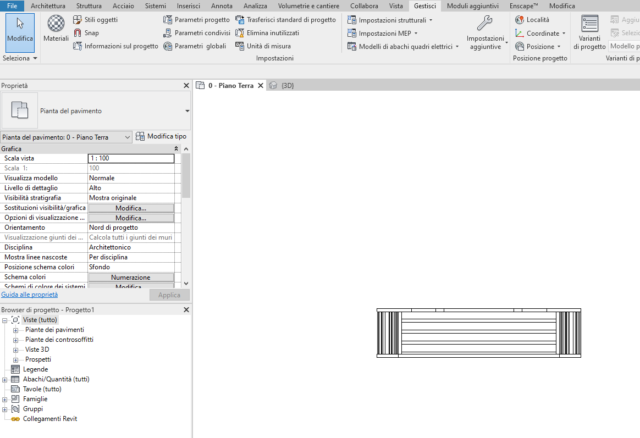Open Impostazioni MEP
640x438 pixels.
click(x=382, y=33)
